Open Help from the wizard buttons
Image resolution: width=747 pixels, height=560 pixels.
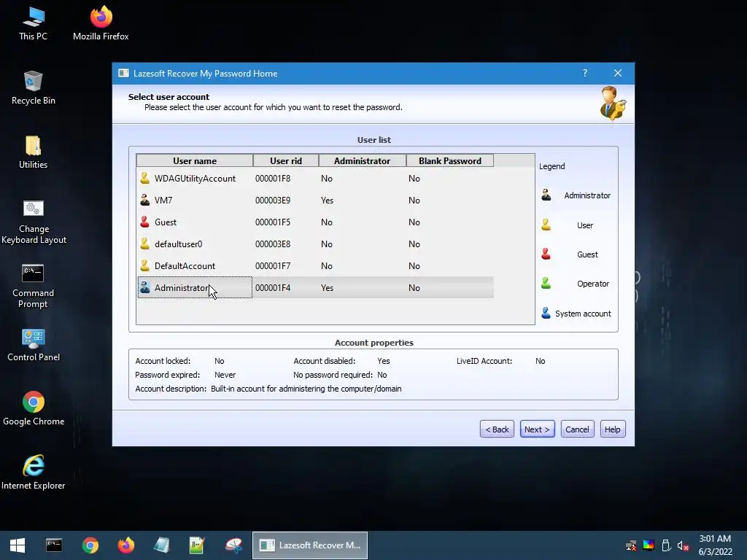[x=613, y=429]
